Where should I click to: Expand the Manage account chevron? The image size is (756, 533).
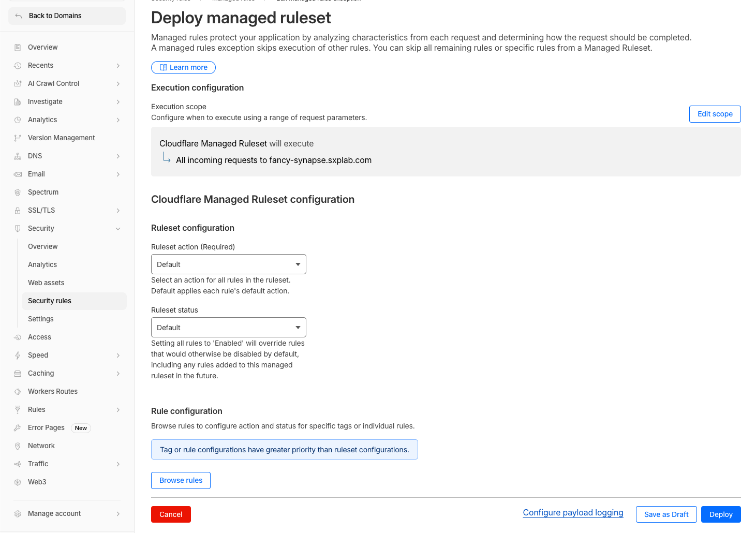(118, 513)
